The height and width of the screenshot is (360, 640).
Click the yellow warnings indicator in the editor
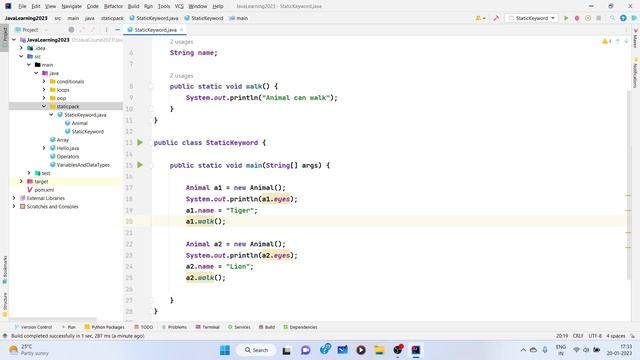pos(606,41)
